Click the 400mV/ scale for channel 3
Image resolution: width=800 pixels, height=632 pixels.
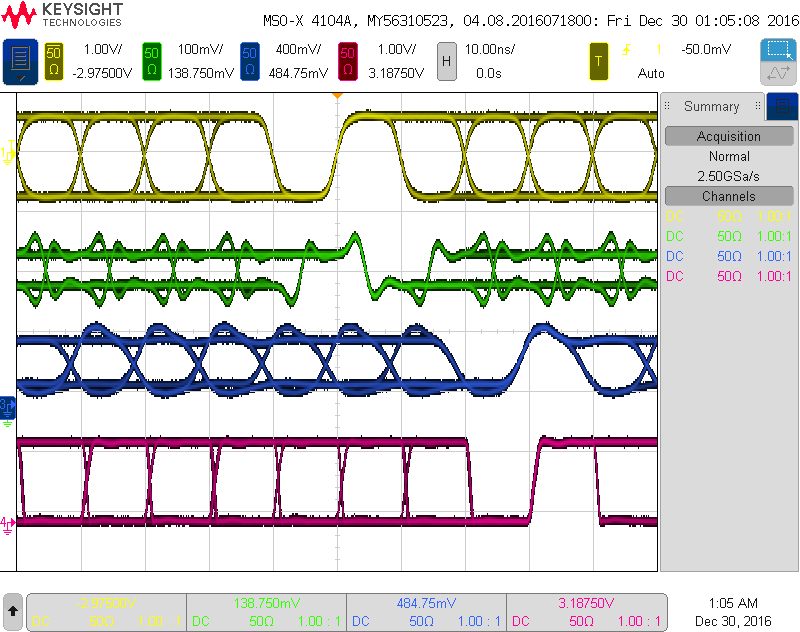(298, 49)
